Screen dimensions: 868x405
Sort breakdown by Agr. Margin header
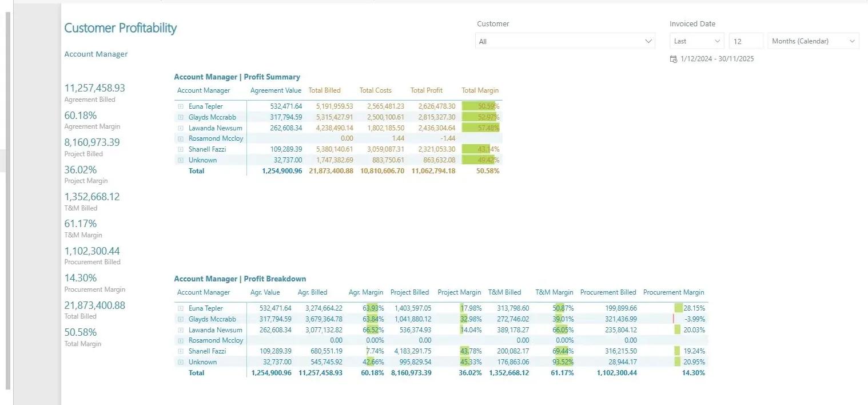click(x=366, y=292)
